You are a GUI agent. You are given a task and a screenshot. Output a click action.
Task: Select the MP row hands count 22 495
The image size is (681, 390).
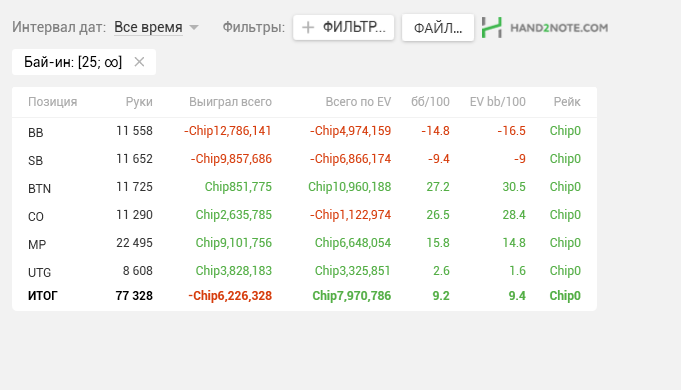[x=134, y=243]
